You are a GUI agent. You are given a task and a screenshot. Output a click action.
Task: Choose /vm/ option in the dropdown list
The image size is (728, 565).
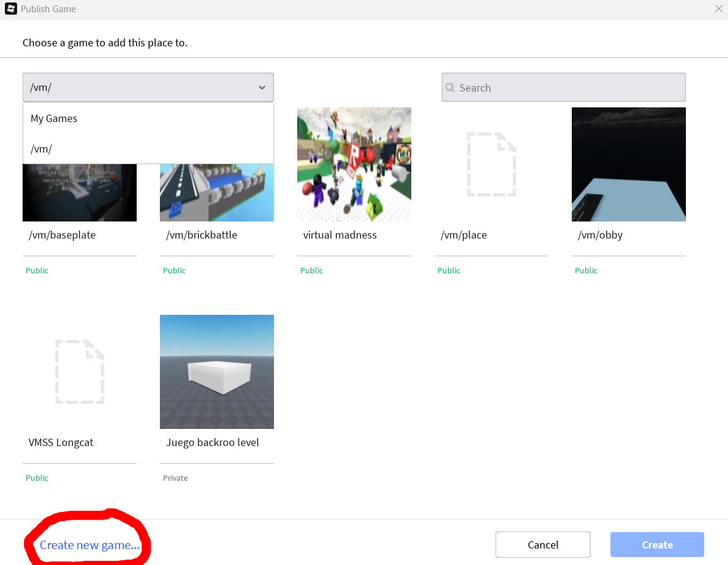(148, 148)
